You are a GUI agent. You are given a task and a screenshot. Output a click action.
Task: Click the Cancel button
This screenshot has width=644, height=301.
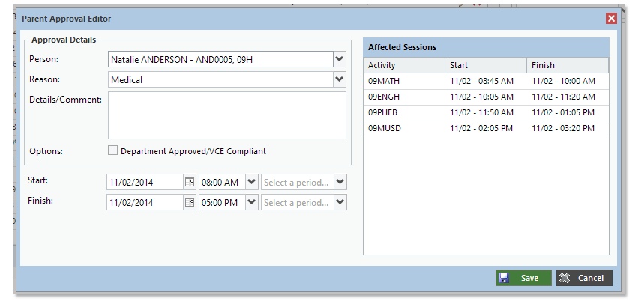pos(584,278)
